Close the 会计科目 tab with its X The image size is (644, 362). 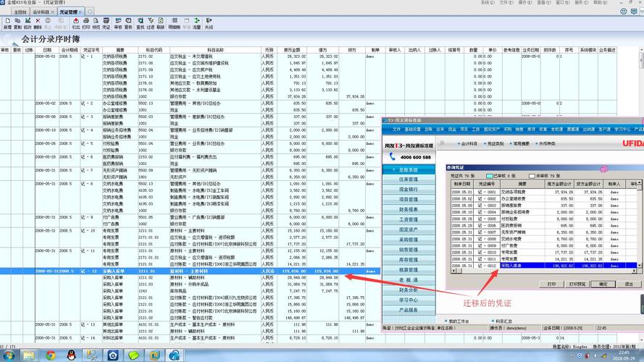53,12
